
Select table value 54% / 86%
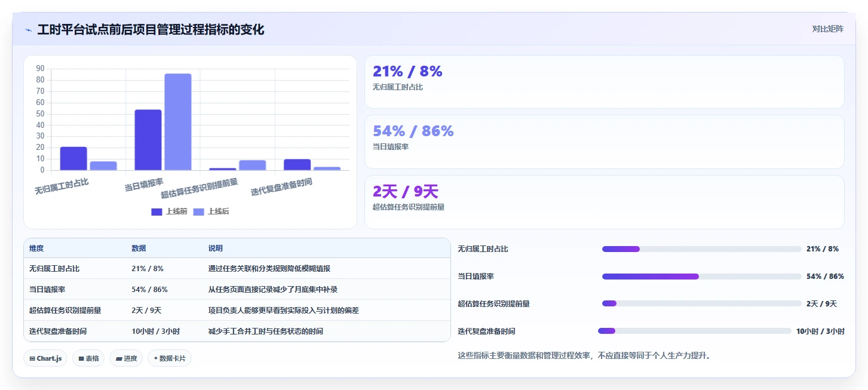click(149, 290)
